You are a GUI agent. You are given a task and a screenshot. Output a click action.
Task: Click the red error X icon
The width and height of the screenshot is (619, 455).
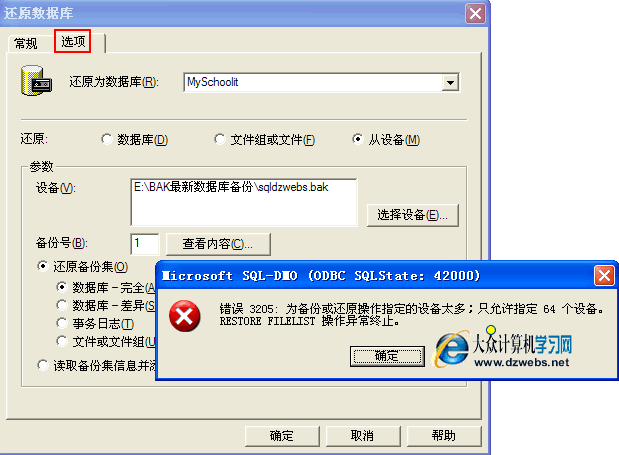click(x=184, y=316)
